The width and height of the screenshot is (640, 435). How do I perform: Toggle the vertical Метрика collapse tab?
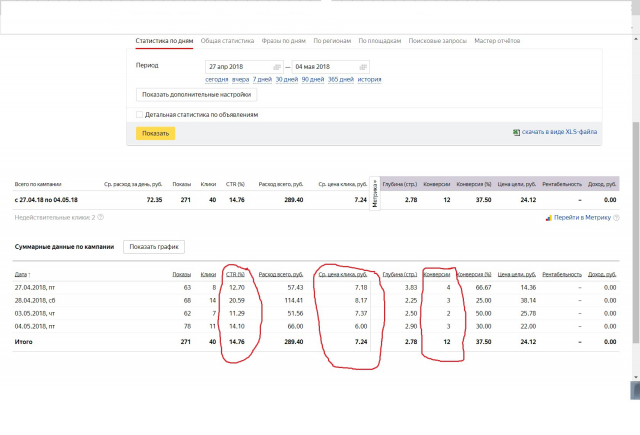pos(375,193)
